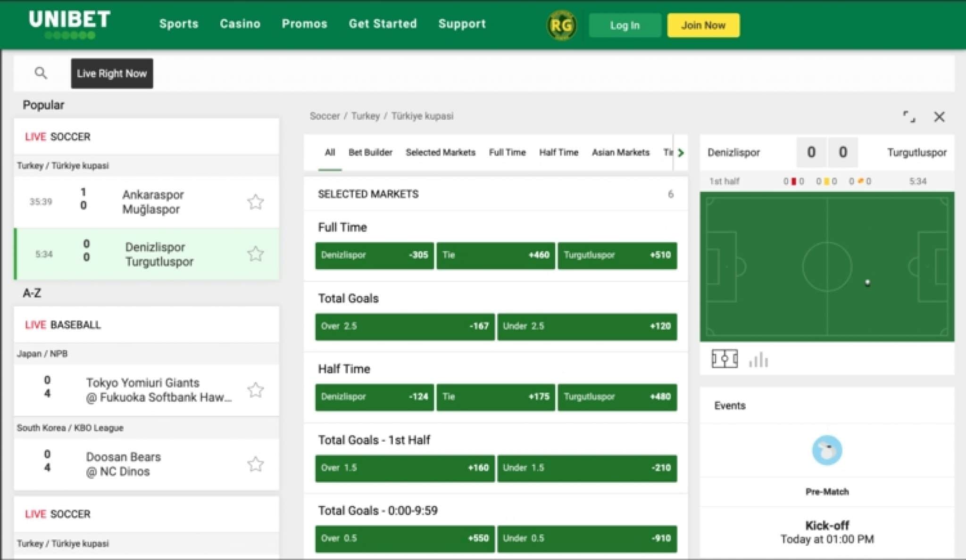
Task: Favorite the Denizlispor vs Turgutluspor match star
Action: [255, 254]
